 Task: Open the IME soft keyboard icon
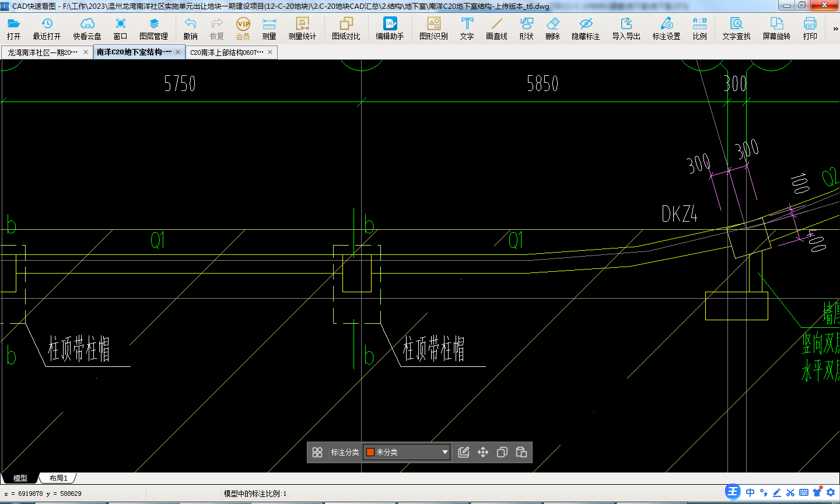tap(804, 492)
